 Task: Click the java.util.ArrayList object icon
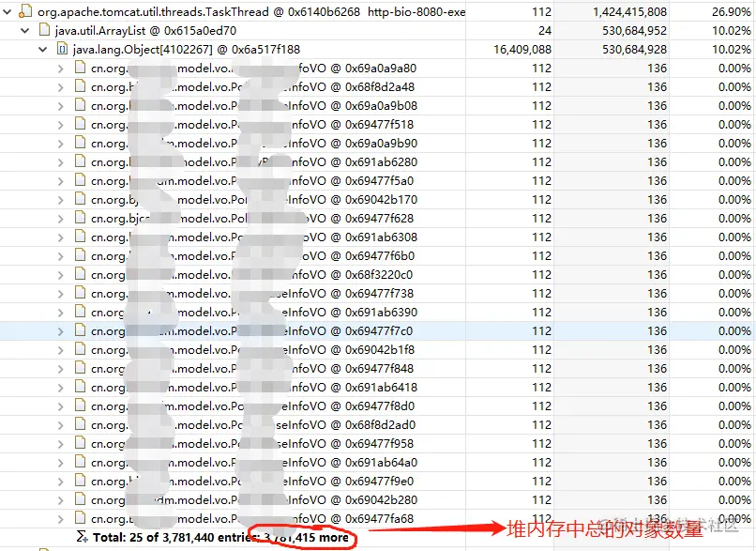(44, 30)
